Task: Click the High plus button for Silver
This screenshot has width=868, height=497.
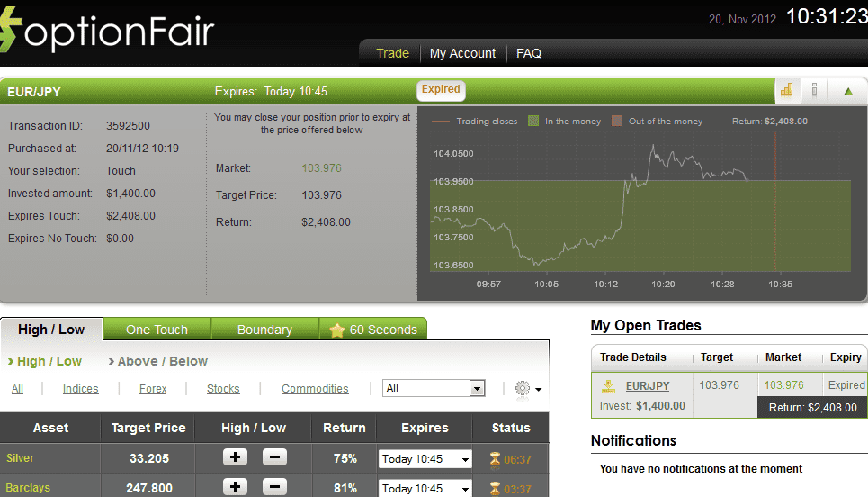Action: click(x=235, y=457)
